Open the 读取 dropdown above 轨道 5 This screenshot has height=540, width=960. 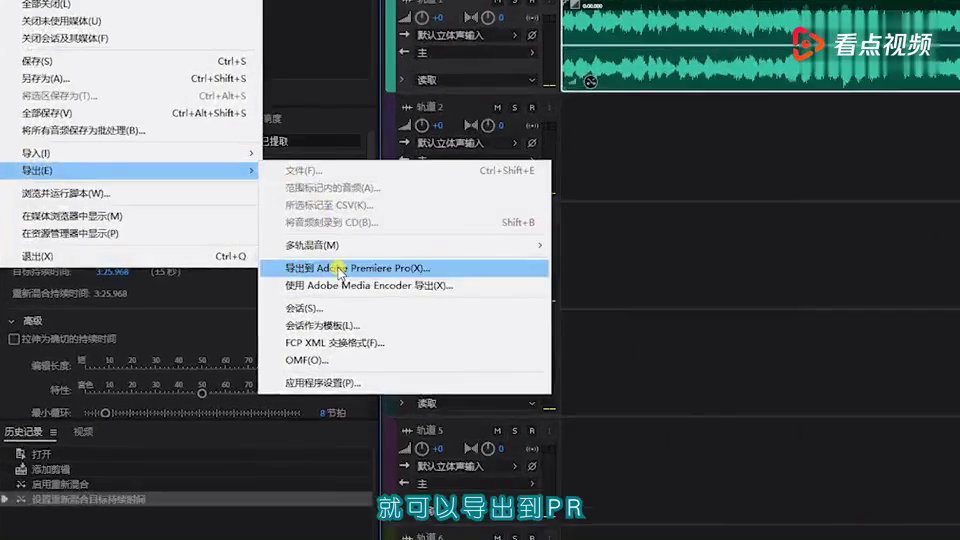click(x=476, y=403)
